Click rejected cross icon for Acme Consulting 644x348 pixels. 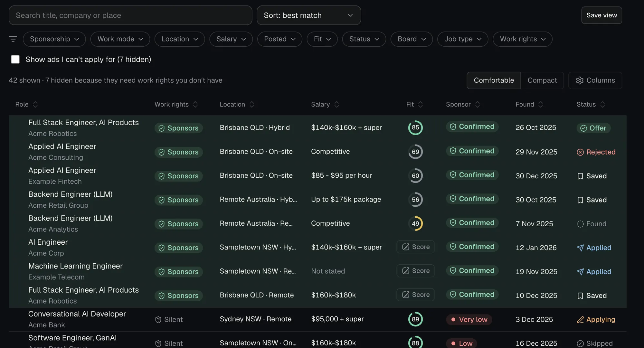point(580,152)
